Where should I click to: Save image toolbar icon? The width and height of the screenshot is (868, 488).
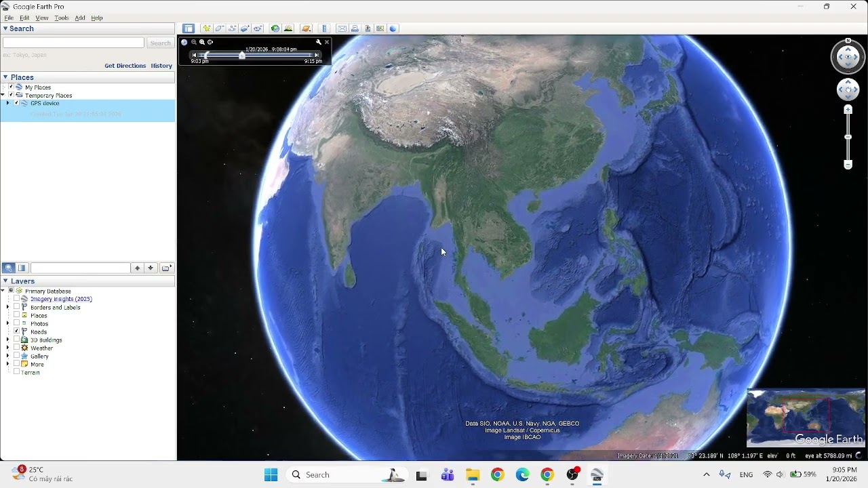pyautogui.click(x=368, y=28)
